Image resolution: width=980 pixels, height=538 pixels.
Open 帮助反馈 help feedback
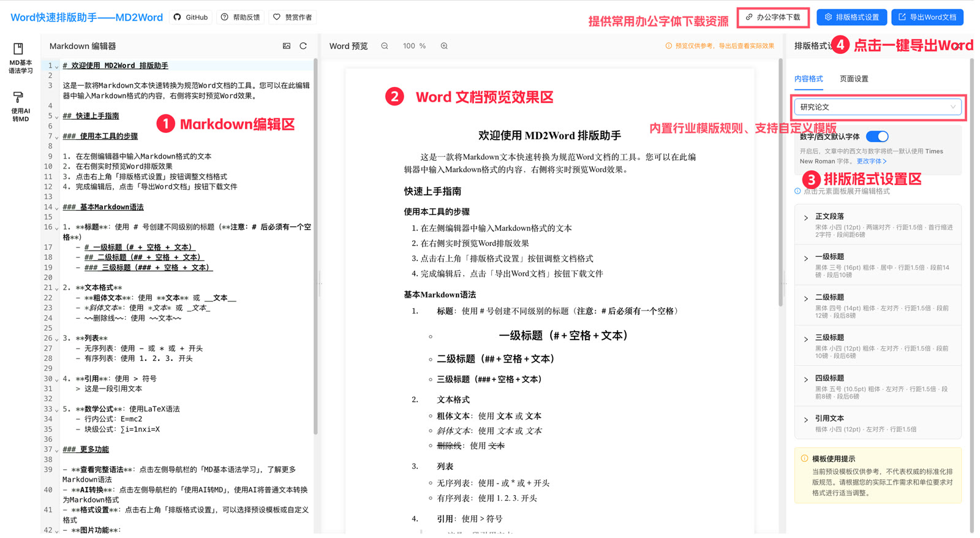(241, 17)
